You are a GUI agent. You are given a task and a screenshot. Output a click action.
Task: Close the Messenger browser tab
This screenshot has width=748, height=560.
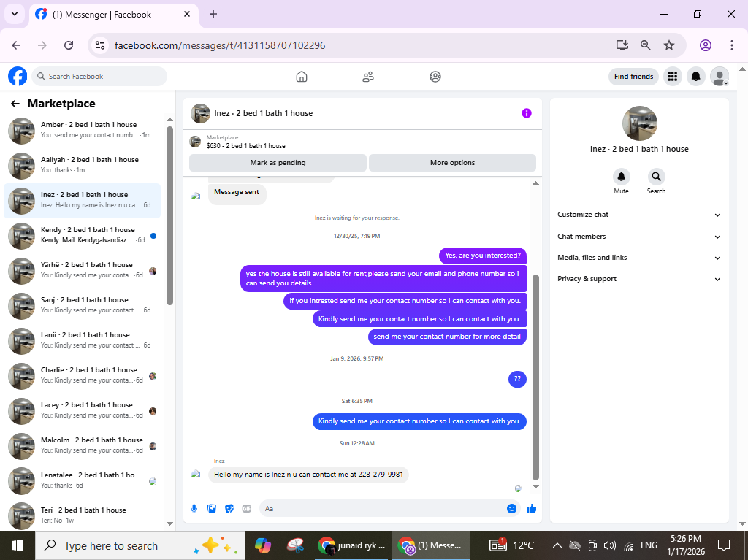click(x=187, y=14)
